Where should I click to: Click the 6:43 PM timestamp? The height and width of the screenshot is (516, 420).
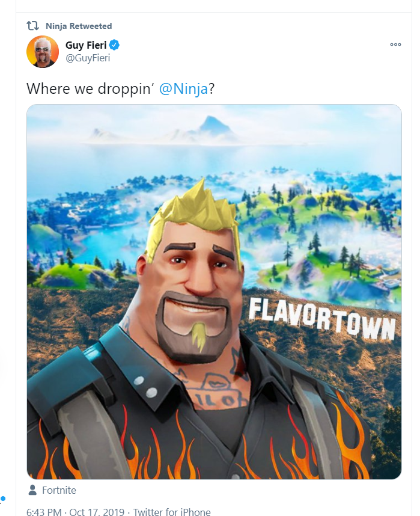44,512
